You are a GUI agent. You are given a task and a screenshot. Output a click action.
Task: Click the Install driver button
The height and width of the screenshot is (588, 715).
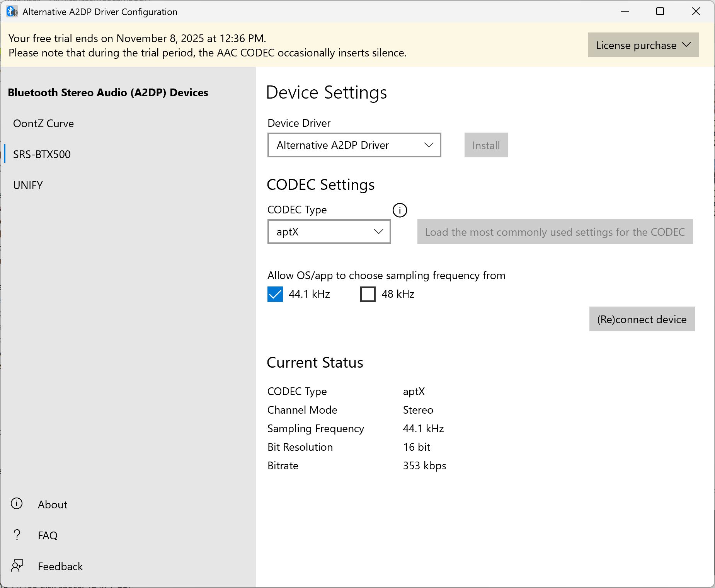[x=486, y=145]
